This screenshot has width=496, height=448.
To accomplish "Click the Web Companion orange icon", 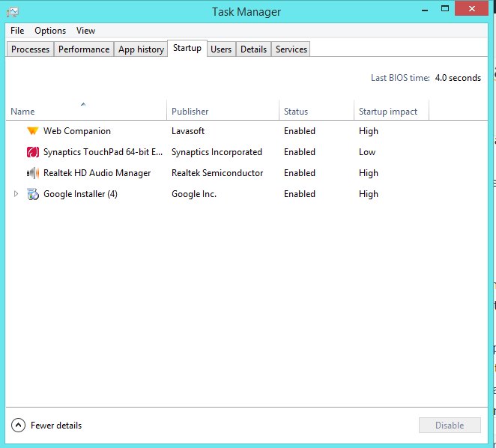I will 32,130.
